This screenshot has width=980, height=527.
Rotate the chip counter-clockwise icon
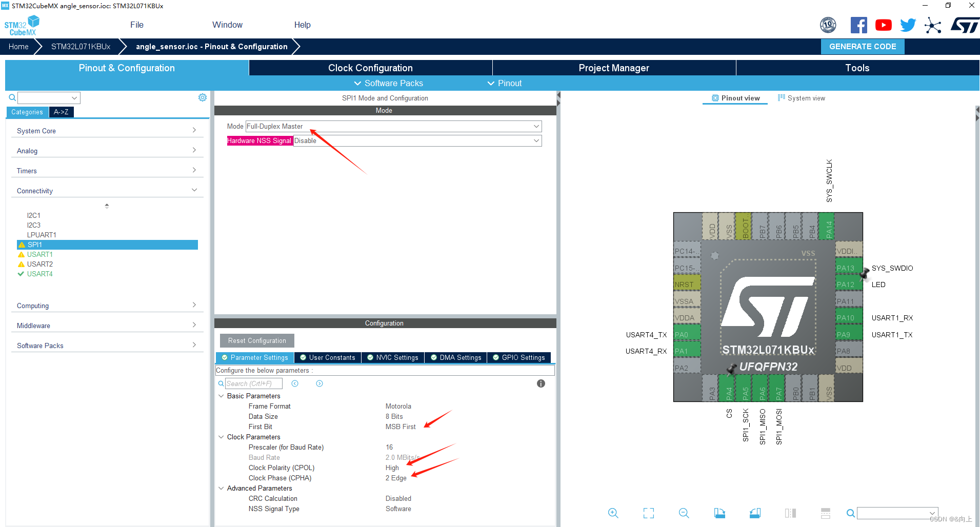pyautogui.click(x=755, y=513)
